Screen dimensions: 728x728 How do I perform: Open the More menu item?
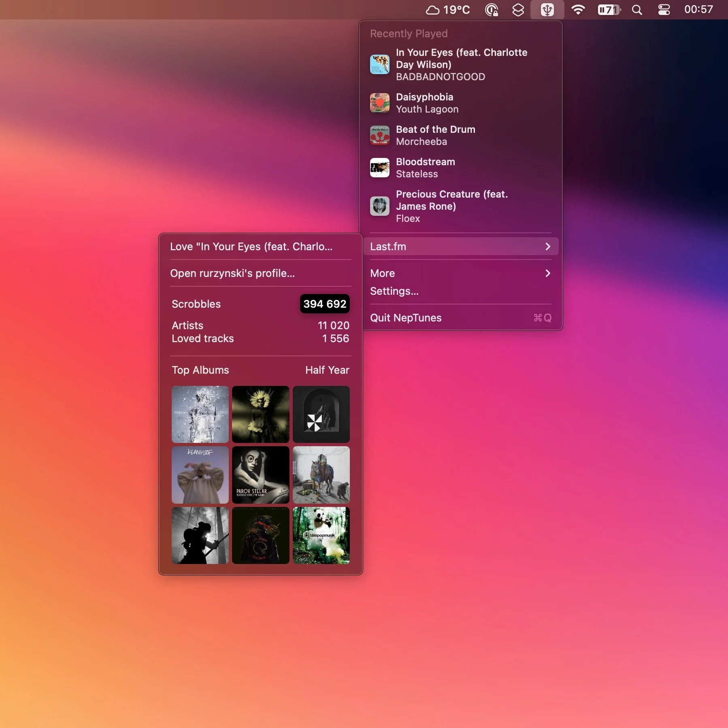(x=461, y=273)
